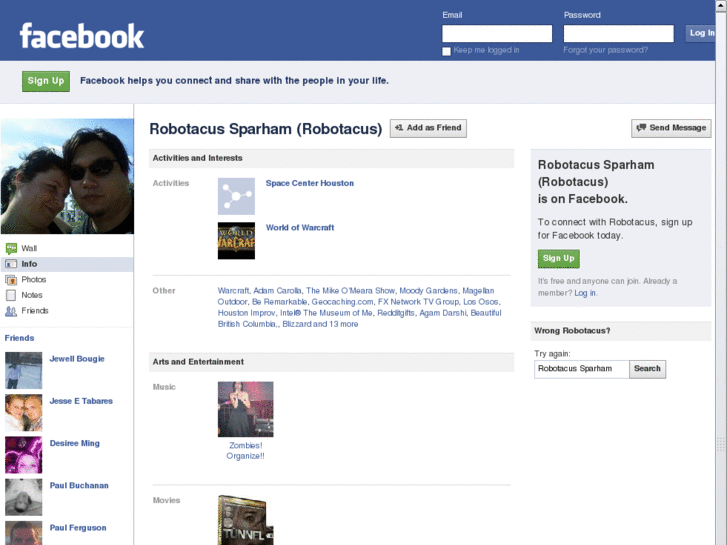Click green Sign Up button in banner
Viewport: 727px width, 545px height.
click(x=46, y=81)
